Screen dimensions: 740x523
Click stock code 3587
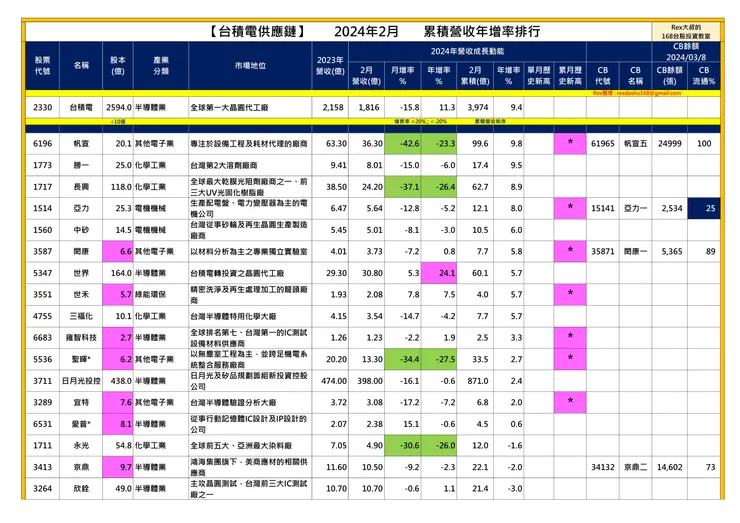[x=42, y=252]
